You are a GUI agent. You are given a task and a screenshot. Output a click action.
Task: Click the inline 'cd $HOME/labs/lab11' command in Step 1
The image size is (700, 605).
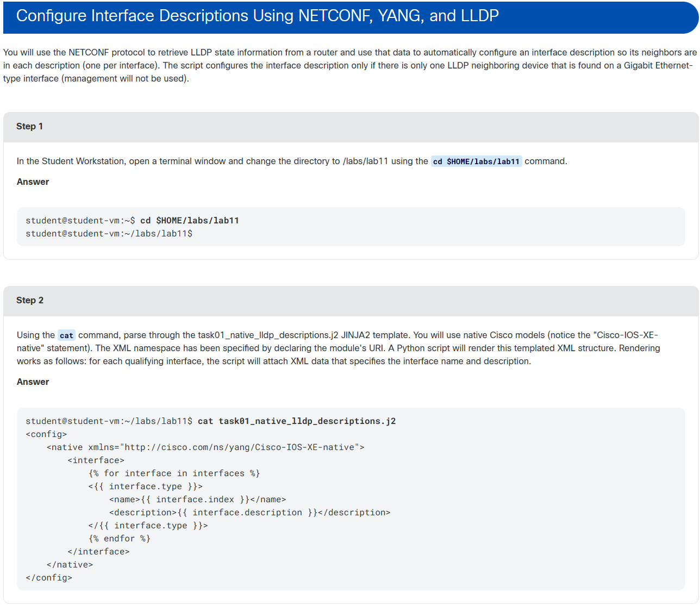pyautogui.click(x=476, y=161)
